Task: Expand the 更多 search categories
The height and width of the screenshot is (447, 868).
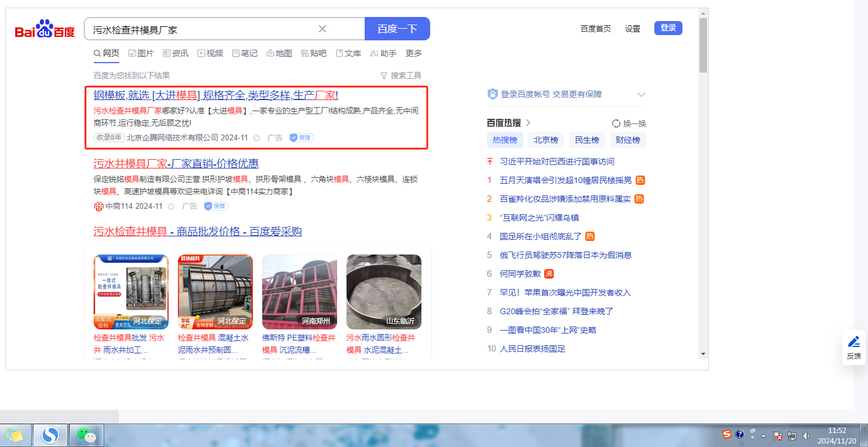Action: 414,53
